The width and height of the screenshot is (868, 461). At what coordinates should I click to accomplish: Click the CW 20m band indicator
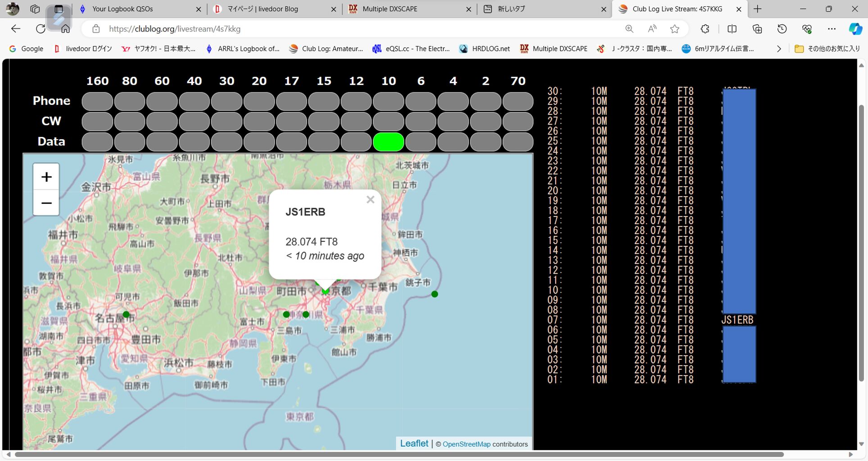point(259,122)
